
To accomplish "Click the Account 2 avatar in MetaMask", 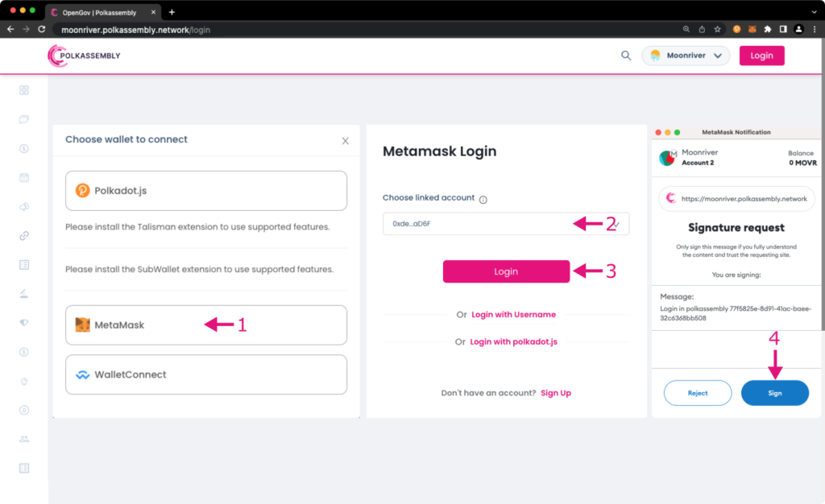I will tap(668, 158).
